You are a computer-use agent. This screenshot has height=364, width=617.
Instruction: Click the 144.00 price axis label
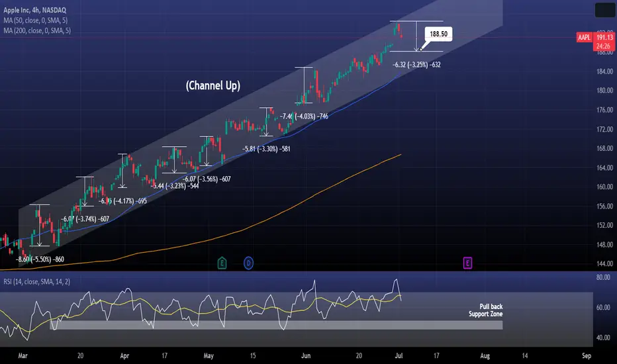tap(605, 263)
